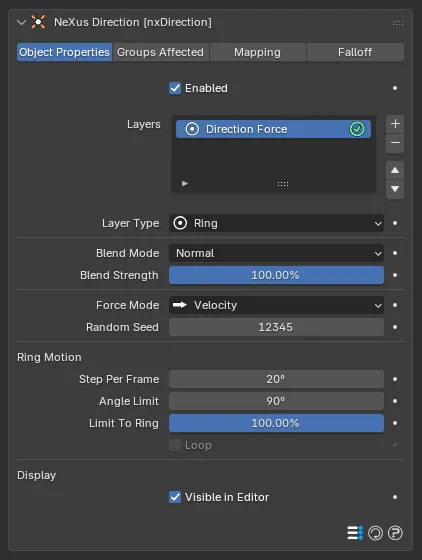422x560 pixels.
Task: Animate Random Seed property dot
Action: 395,327
